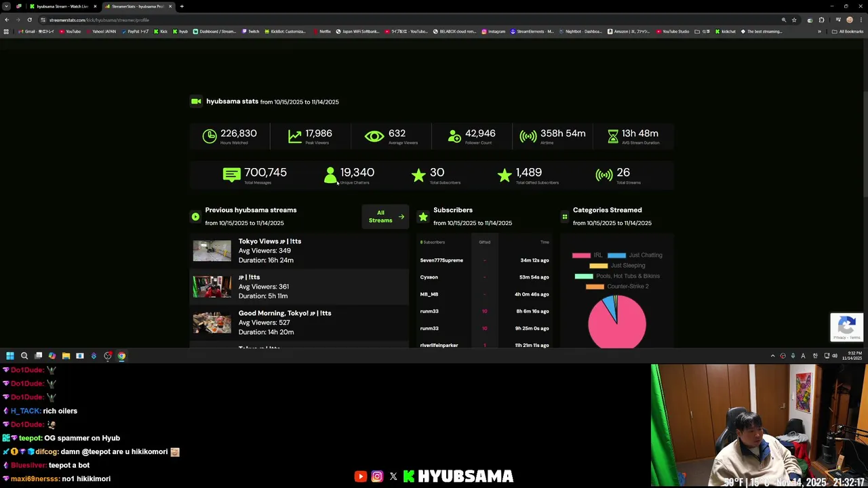
Task: Click the Average Viewers eye icon
Action: (374, 136)
